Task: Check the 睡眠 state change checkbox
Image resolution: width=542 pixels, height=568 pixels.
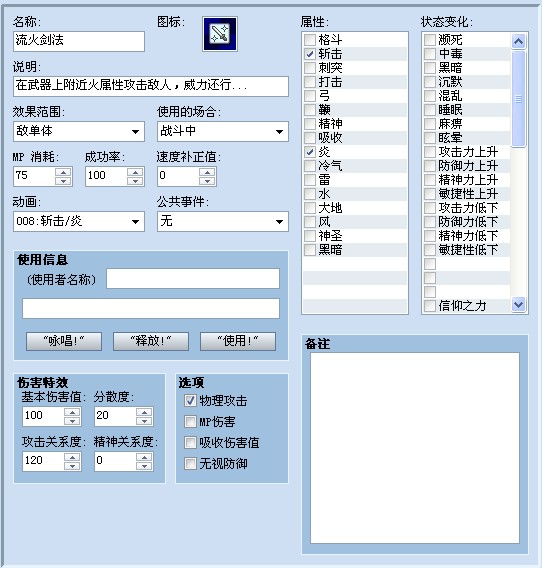Action: (430, 110)
